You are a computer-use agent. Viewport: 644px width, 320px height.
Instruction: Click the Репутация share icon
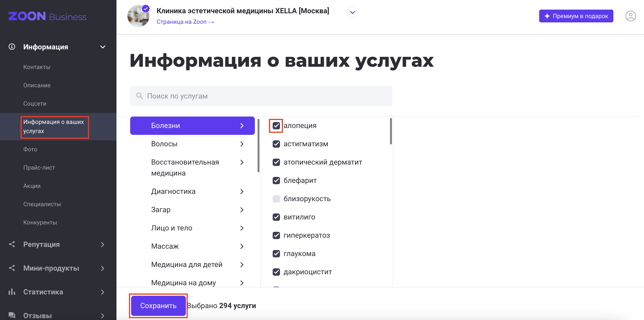[12, 244]
